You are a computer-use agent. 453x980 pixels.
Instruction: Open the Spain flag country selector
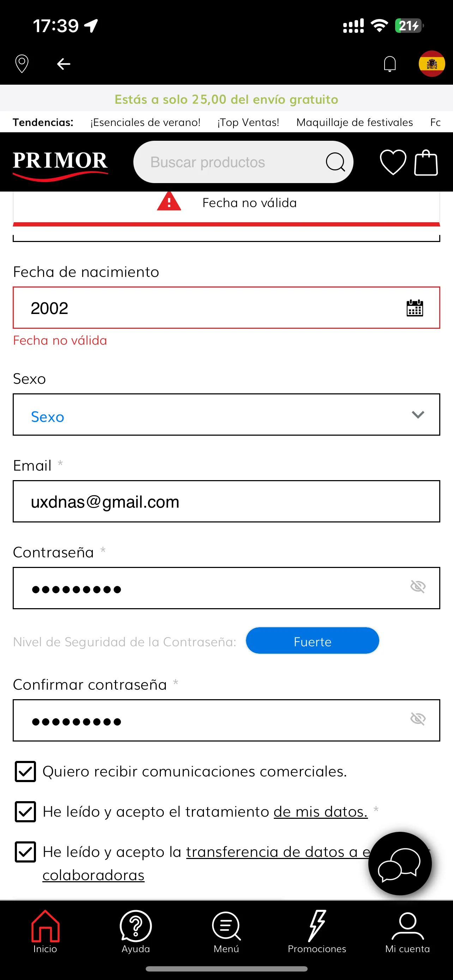(x=432, y=63)
